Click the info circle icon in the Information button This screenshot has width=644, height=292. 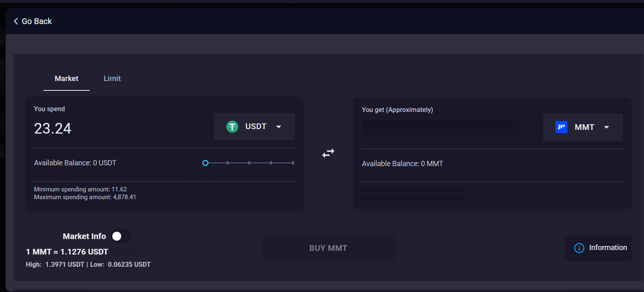coord(579,248)
